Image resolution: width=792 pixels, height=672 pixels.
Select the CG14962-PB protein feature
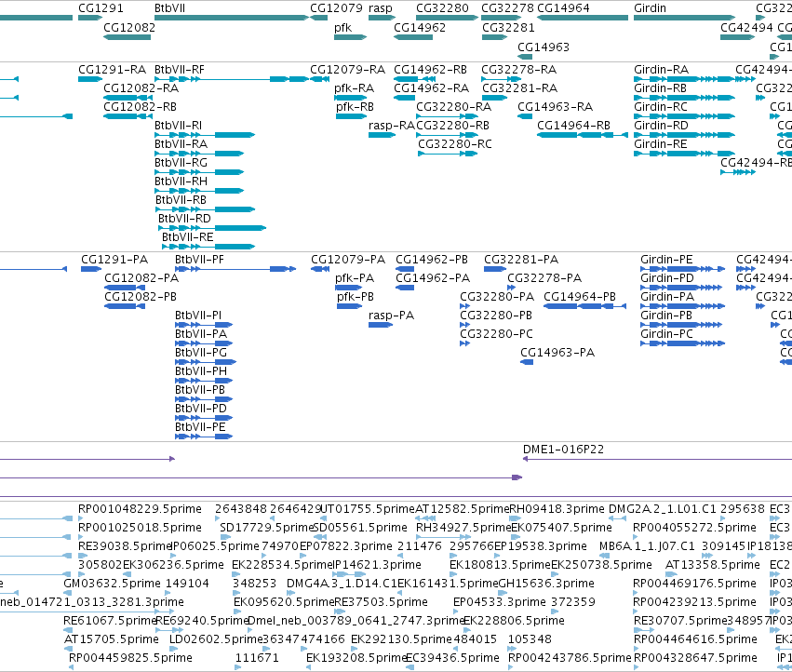tap(405, 269)
